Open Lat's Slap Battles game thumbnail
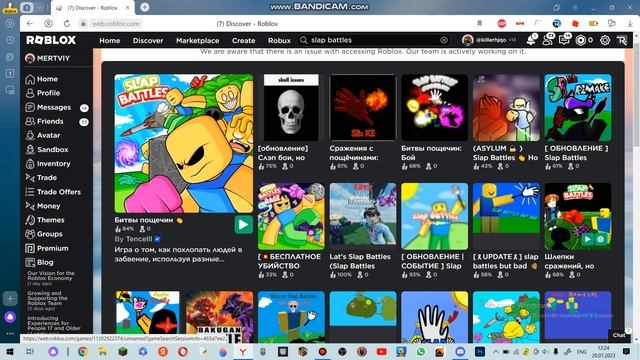Image resolution: width=640 pixels, height=360 pixels. [x=362, y=216]
